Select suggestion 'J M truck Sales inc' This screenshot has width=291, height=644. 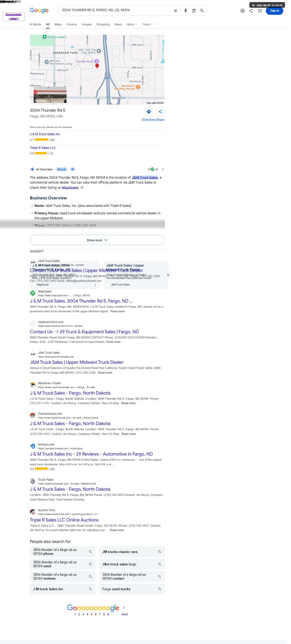click(x=63, y=589)
